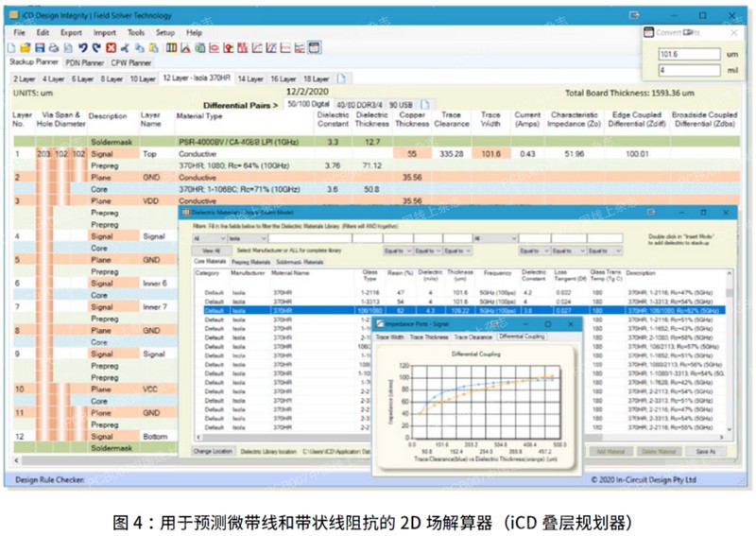This screenshot has height=536, width=756.
Task: Click the red bar chart toolbar icon
Action: (243, 48)
